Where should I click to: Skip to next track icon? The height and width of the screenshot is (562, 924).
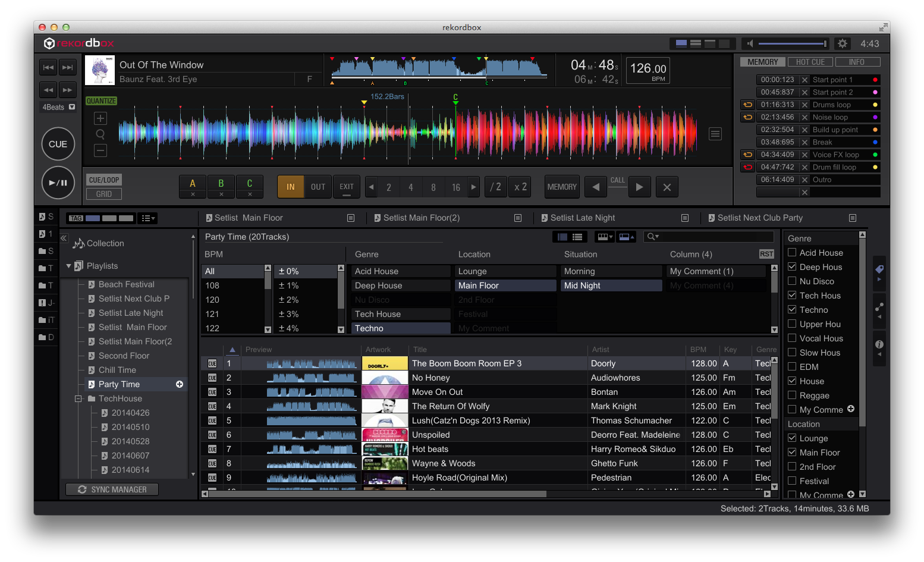tap(68, 67)
